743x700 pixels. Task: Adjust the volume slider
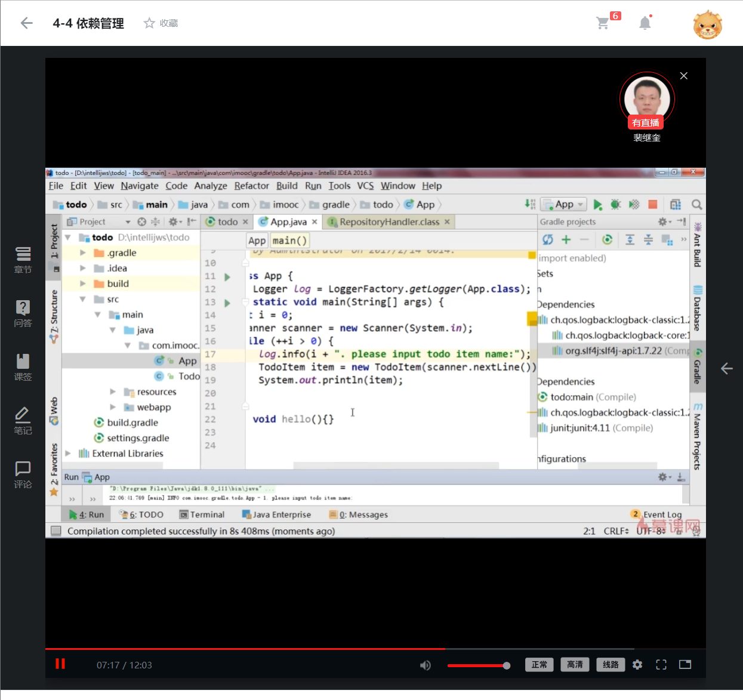pyautogui.click(x=479, y=665)
